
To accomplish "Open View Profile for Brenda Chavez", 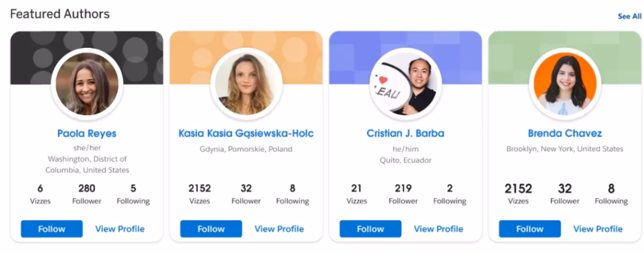I will click(598, 229).
